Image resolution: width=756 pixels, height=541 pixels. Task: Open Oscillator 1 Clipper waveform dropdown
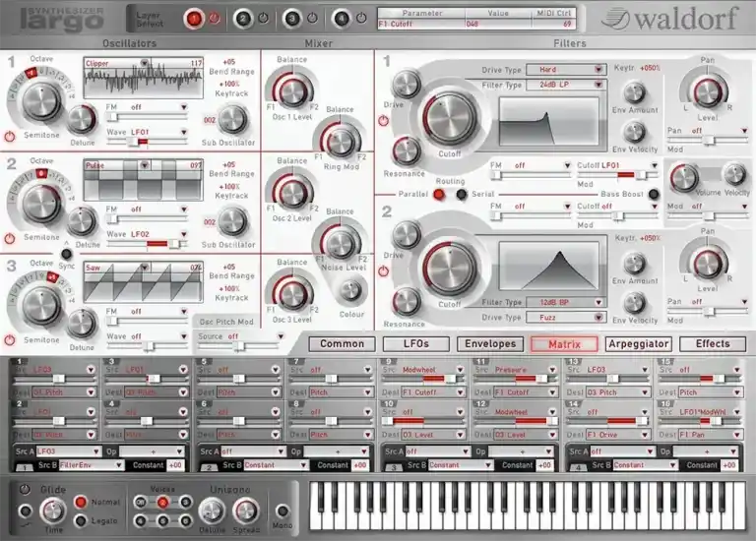[x=144, y=63]
